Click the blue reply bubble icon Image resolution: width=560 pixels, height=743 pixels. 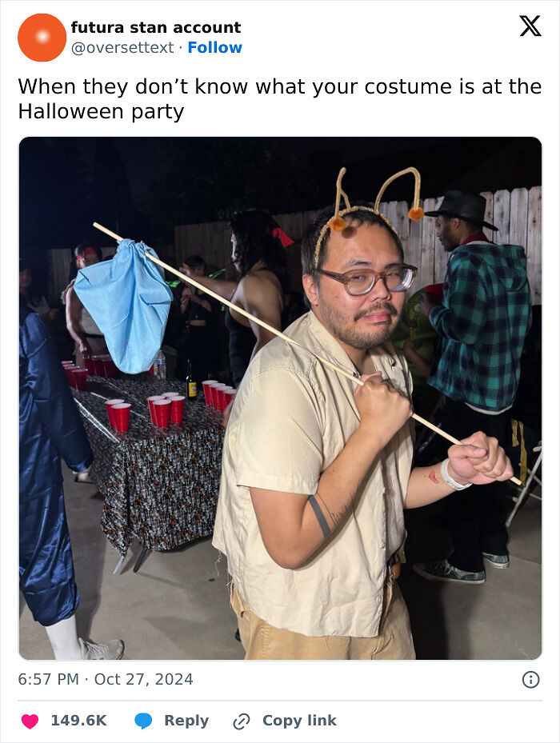pyautogui.click(x=143, y=721)
